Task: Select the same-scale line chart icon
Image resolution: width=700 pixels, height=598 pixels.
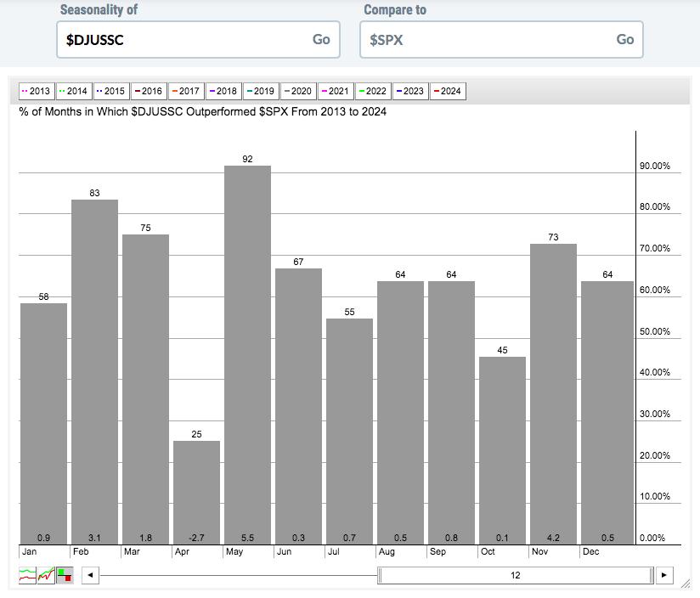Action: (x=46, y=575)
